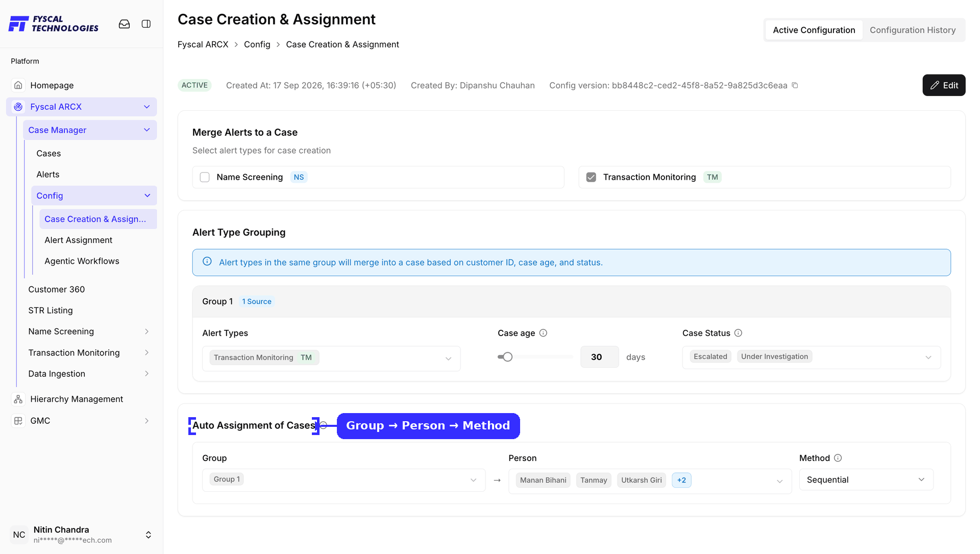Click the +2 more persons badge

[681, 480]
